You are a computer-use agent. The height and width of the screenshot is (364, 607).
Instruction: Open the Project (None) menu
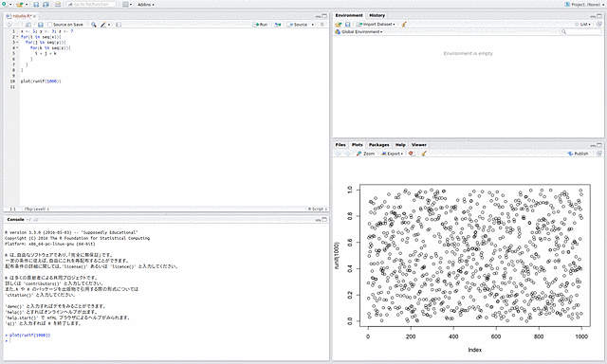[x=584, y=4]
